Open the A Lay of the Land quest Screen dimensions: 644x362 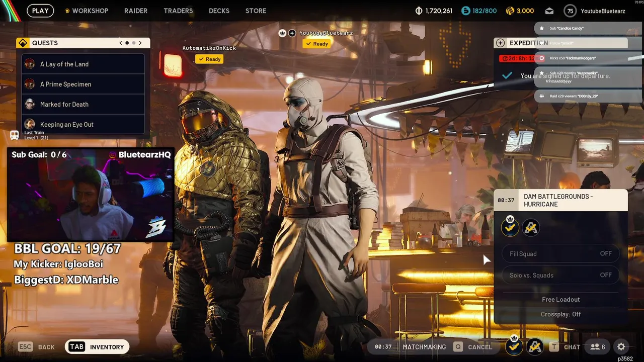tap(84, 64)
